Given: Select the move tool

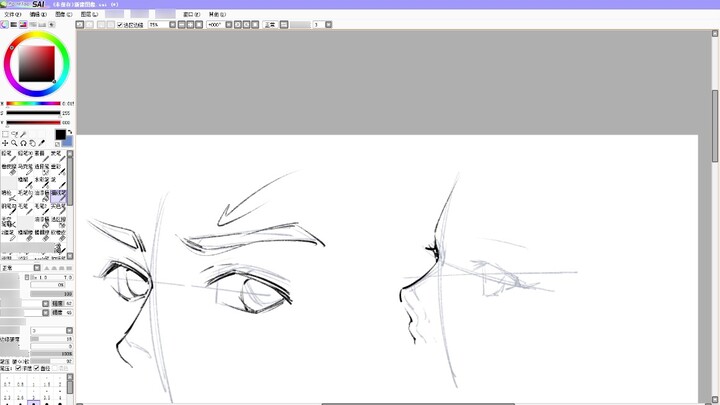Looking at the screenshot, I should 5,143.
